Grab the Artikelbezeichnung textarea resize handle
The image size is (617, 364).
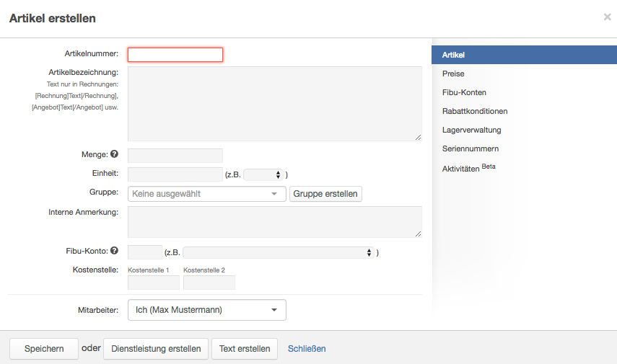pos(419,137)
